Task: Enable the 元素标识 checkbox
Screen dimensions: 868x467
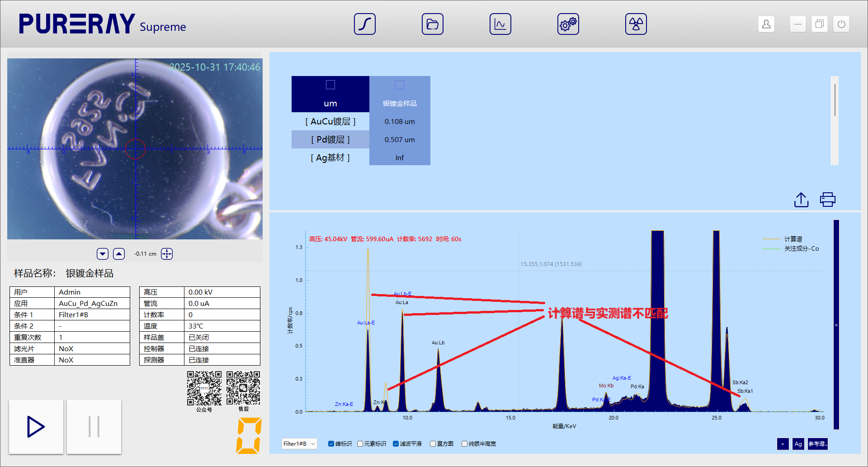Action: click(x=360, y=444)
